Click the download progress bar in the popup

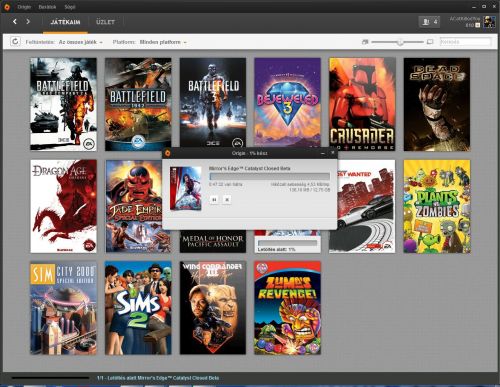[270, 177]
